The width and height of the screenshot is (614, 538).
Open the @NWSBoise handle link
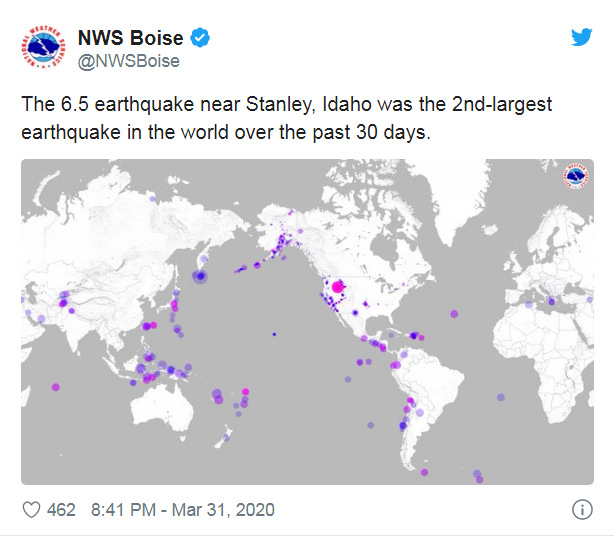click(x=129, y=61)
